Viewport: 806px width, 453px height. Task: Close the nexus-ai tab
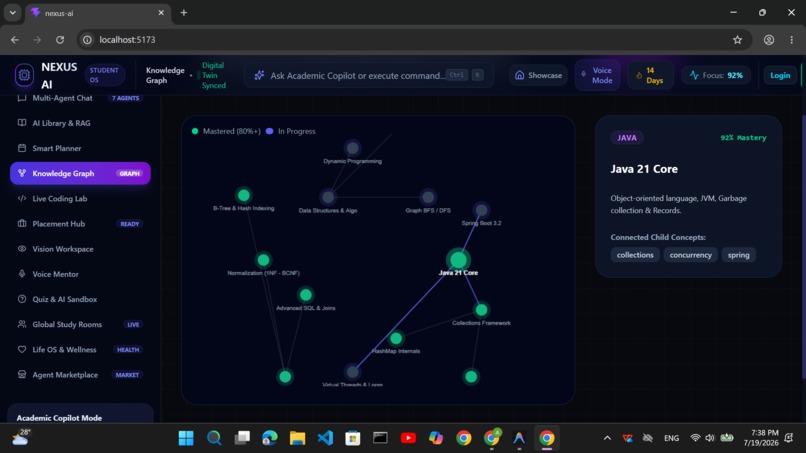[161, 12]
